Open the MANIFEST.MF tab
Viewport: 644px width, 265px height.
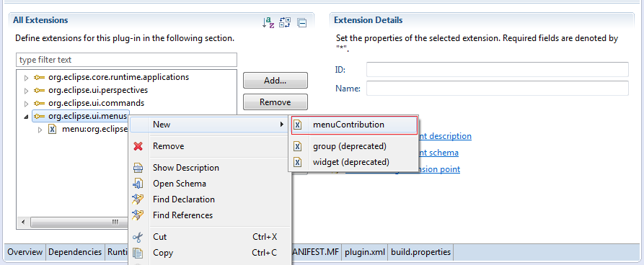[x=316, y=252]
